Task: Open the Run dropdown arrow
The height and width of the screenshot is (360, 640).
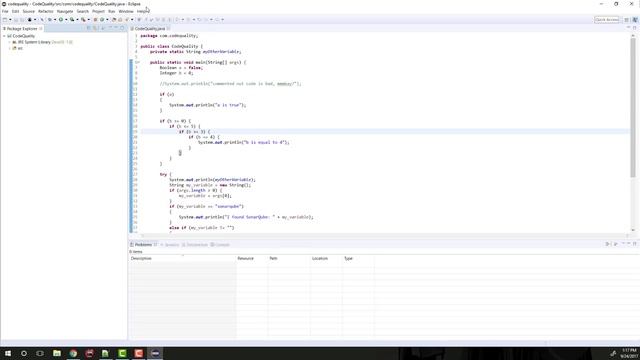Action: click(65, 20)
